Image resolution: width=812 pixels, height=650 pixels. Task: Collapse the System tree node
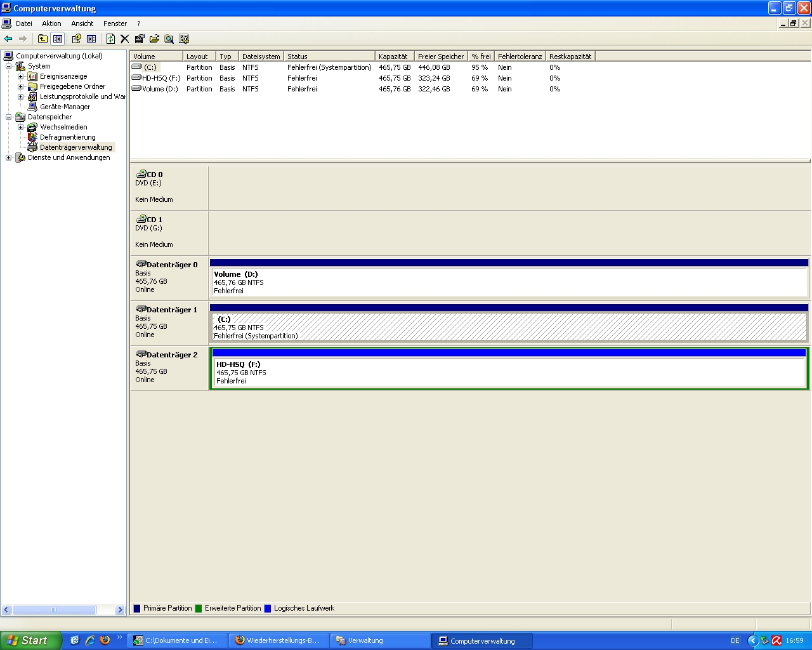(8, 66)
